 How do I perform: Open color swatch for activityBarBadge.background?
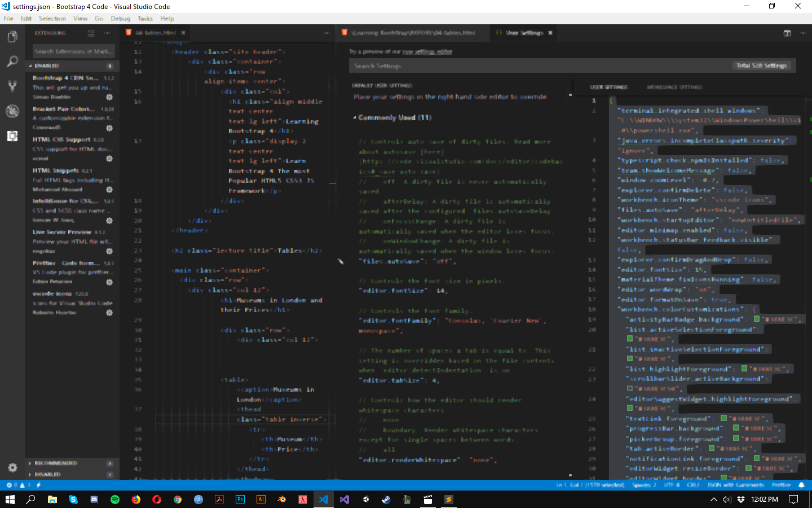click(x=756, y=319)
